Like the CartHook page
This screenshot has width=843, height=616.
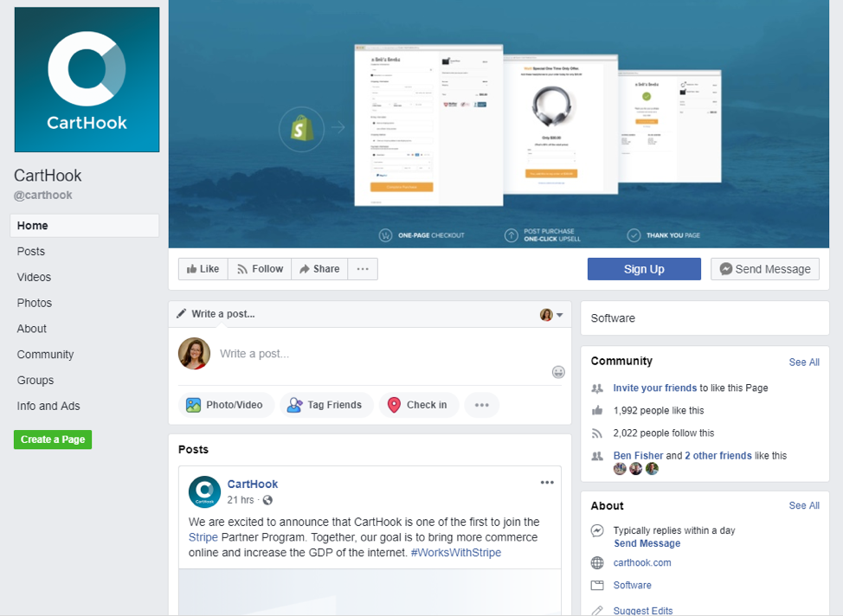click(x=203, y=269)
